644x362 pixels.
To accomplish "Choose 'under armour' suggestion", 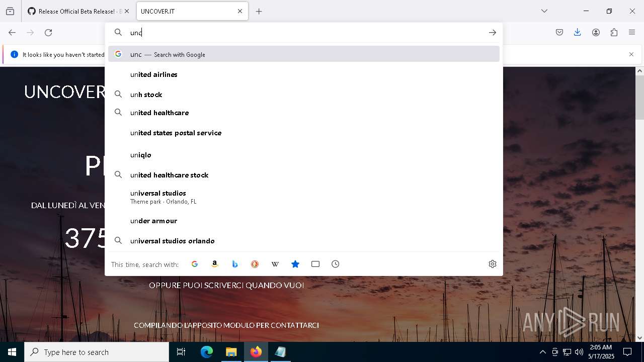I will coord(303,221).
